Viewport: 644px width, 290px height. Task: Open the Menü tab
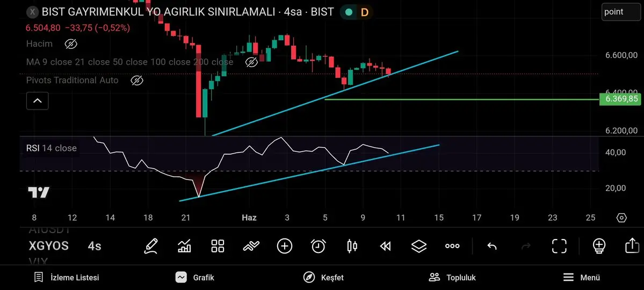pos(581,277)
